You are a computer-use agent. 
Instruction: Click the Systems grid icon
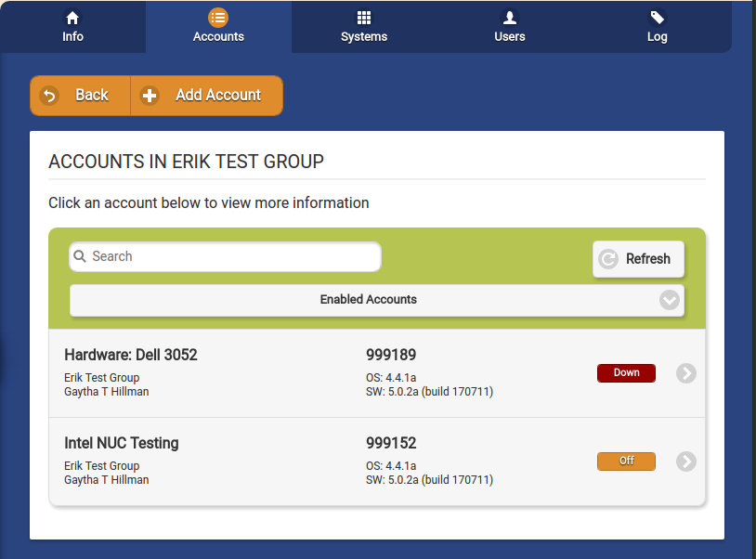(x=364, y=18)
